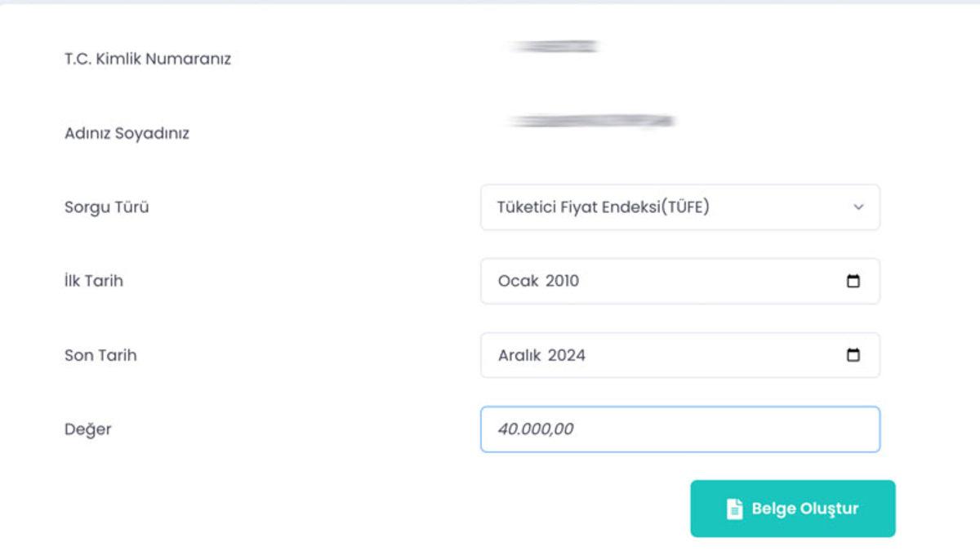Click the blurred T.C. Kimlik number value
Viewport: 980px width, 551px height.
pos(555,47)
